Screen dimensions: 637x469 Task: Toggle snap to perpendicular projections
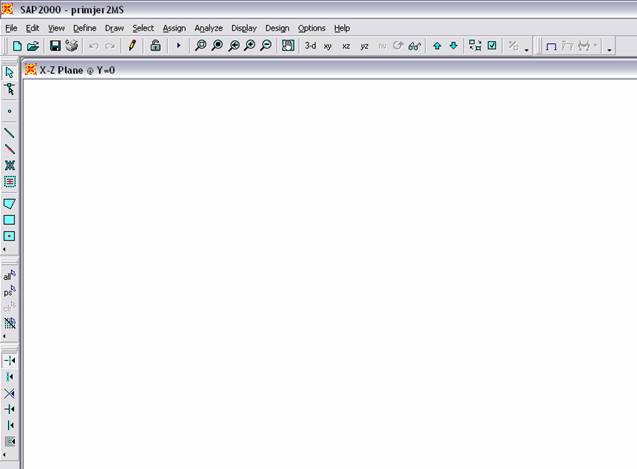9,409
